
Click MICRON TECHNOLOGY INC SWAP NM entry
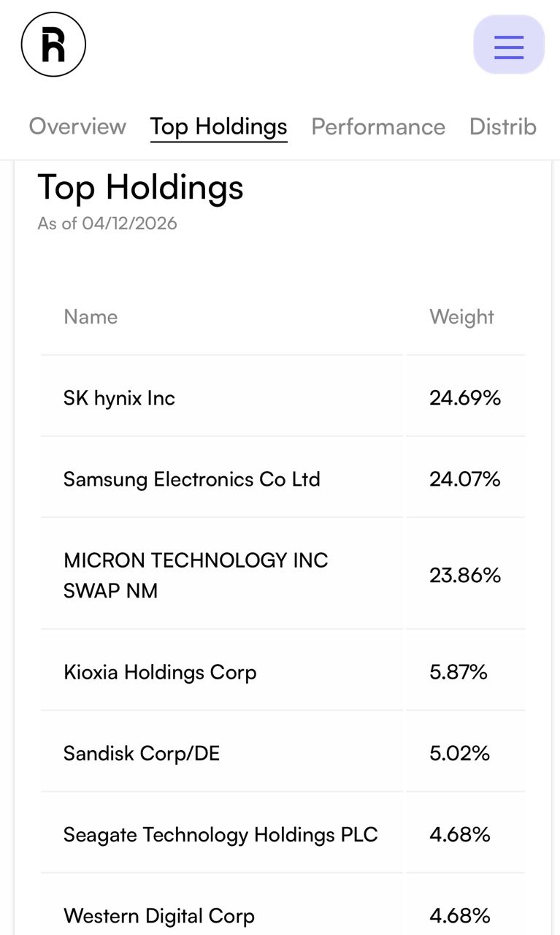click(x=196, y=575)
